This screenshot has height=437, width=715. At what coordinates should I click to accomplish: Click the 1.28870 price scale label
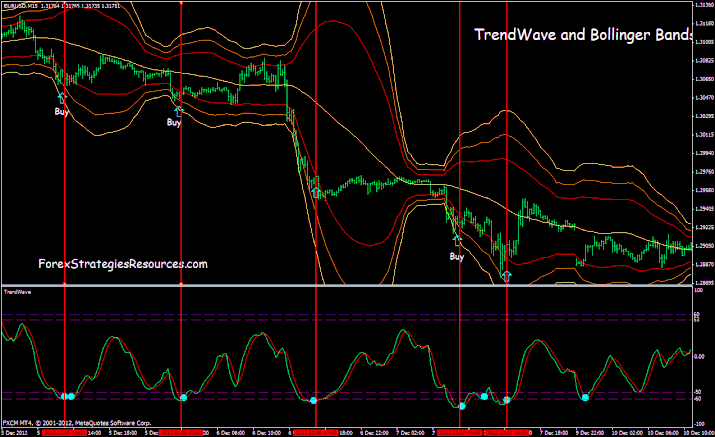click(705, 265)
